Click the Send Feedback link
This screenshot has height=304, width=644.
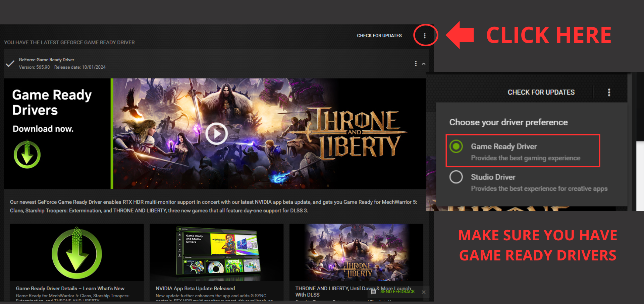pyautogui.click(x=397, y=292)
